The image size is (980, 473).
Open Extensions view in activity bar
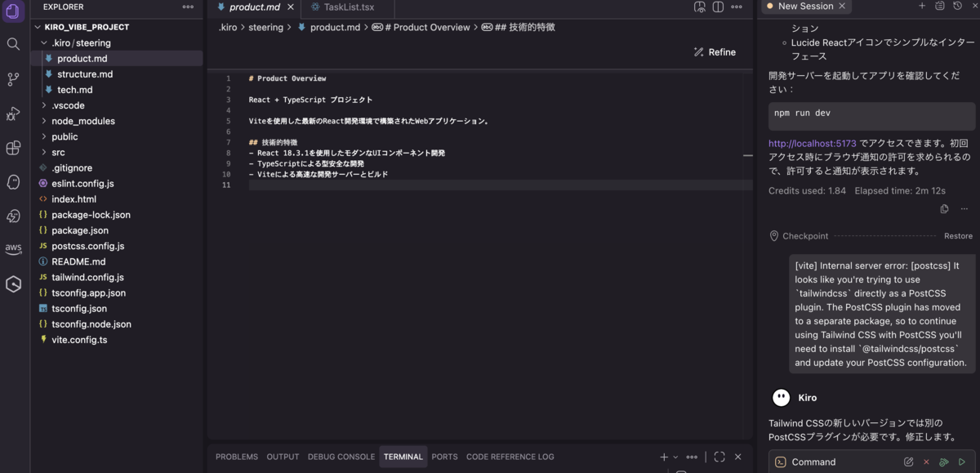[13, 148]
